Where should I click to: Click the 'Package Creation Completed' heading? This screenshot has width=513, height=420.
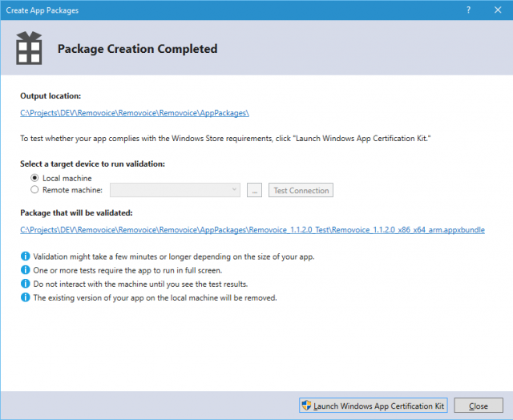coord(137,49)
